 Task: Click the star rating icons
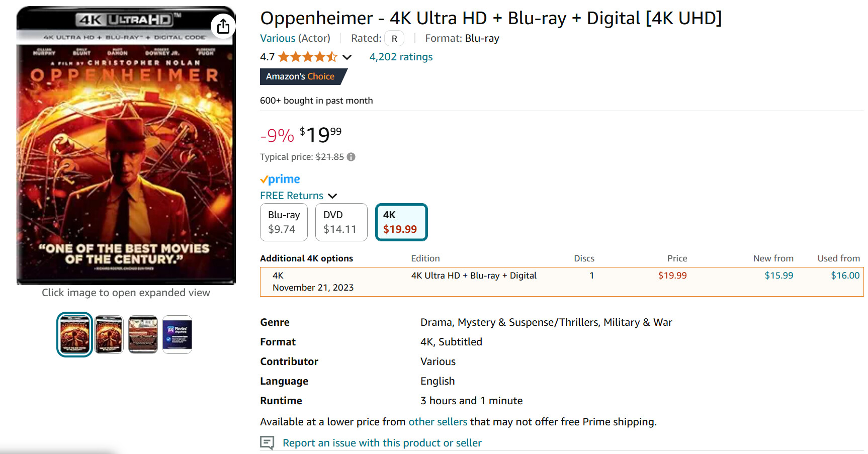(x=308, y=57)
